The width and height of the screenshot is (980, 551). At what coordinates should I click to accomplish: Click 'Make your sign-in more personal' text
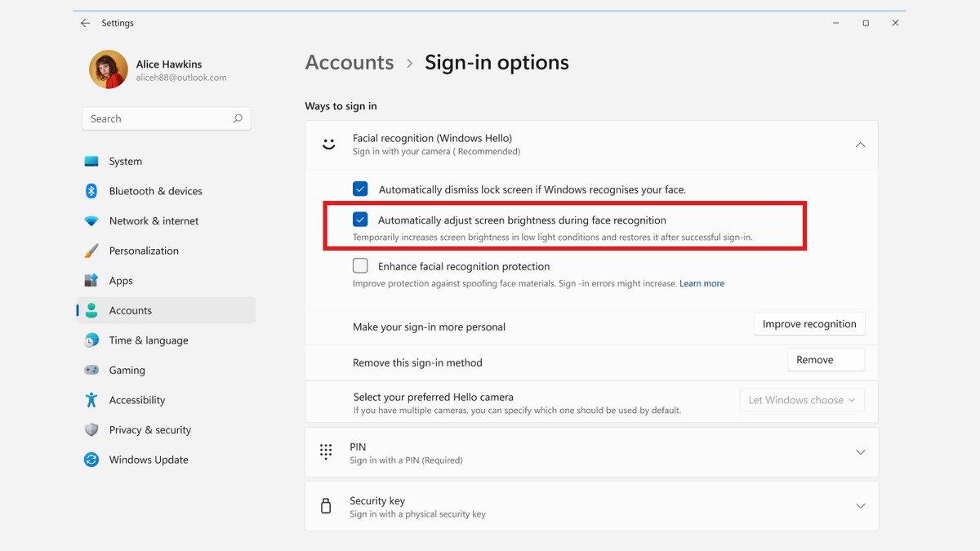[429, 327]
